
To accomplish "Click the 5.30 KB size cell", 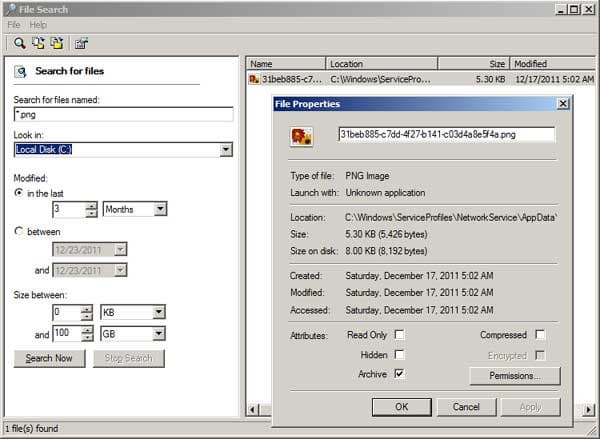I will pos(490,79).
